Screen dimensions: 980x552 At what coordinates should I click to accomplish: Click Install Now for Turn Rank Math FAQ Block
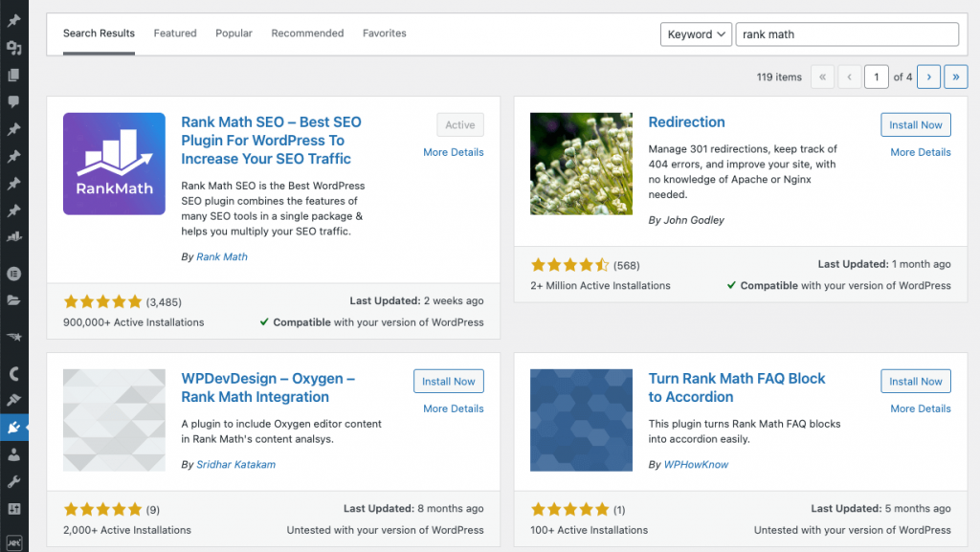[x=916, y=382]
